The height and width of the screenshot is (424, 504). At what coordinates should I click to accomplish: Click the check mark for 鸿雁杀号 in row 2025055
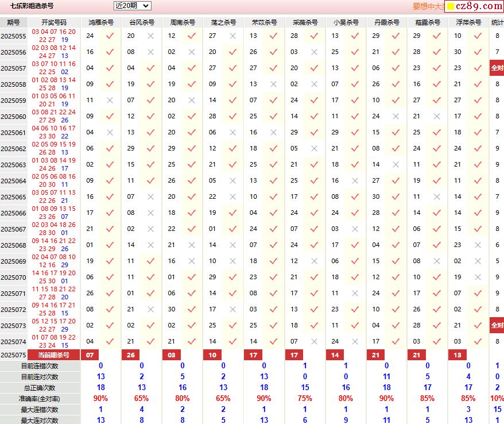click(x=110, y=36)
